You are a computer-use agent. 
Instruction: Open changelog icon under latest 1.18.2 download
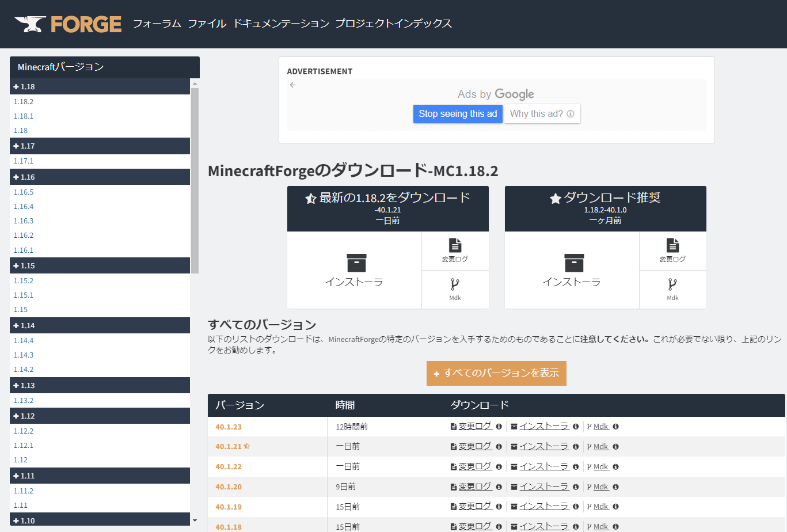(x=455, y=246)
